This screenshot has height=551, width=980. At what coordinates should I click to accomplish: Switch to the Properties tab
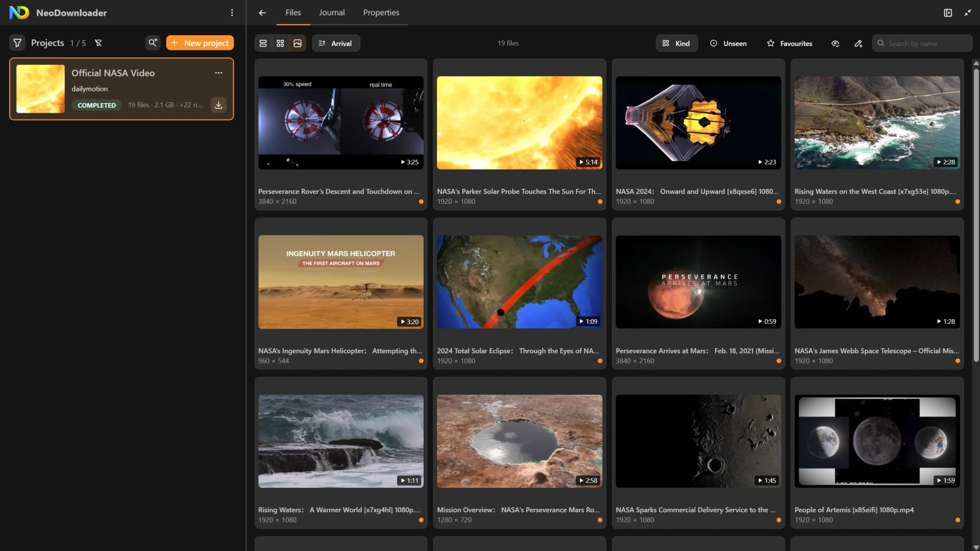pyautogui.click(x=381, y=13)
